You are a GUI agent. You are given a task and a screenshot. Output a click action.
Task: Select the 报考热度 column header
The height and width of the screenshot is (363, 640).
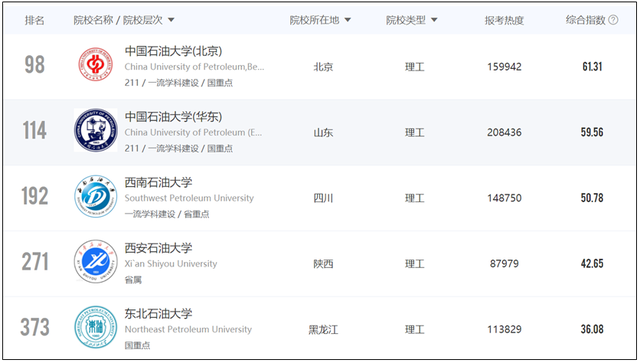point(504,20)
